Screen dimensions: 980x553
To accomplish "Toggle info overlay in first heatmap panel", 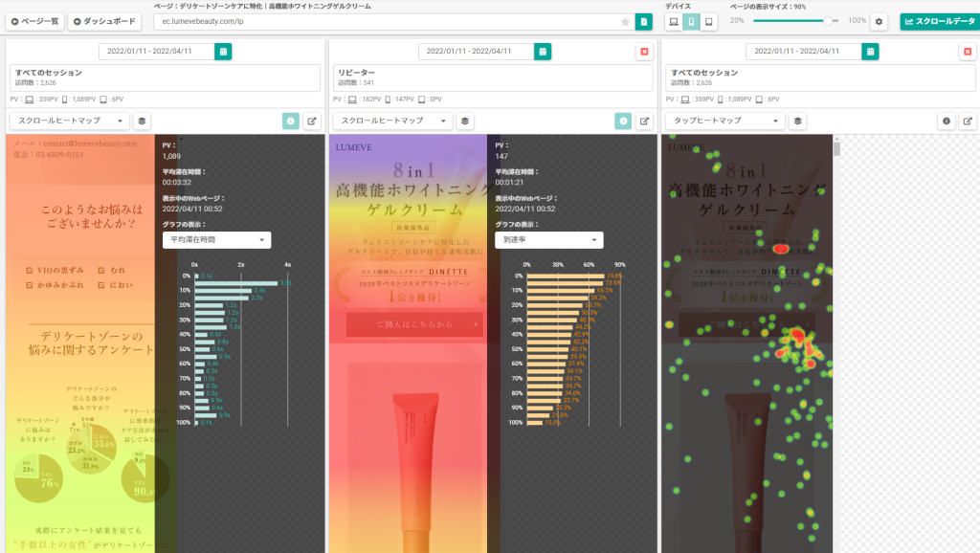I will pos(291,121).
